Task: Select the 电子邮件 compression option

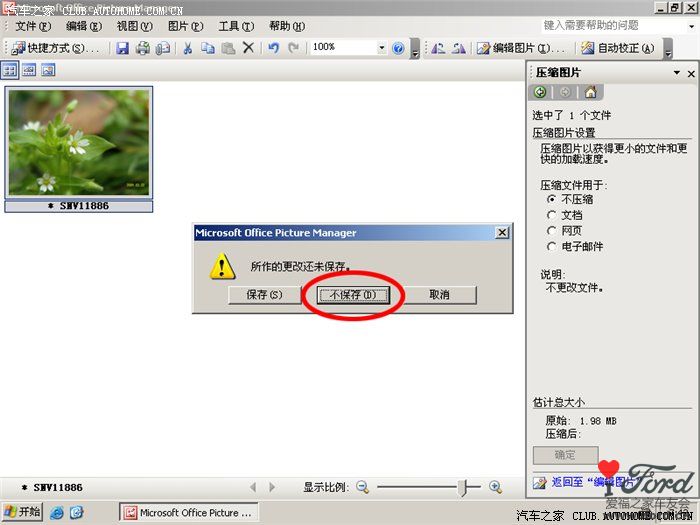Action: (552, 246)
